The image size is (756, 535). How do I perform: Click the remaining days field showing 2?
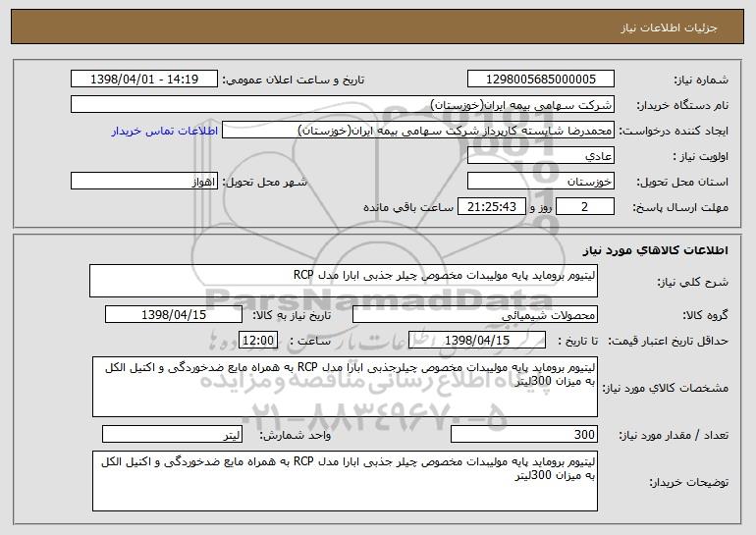(585, 207)
